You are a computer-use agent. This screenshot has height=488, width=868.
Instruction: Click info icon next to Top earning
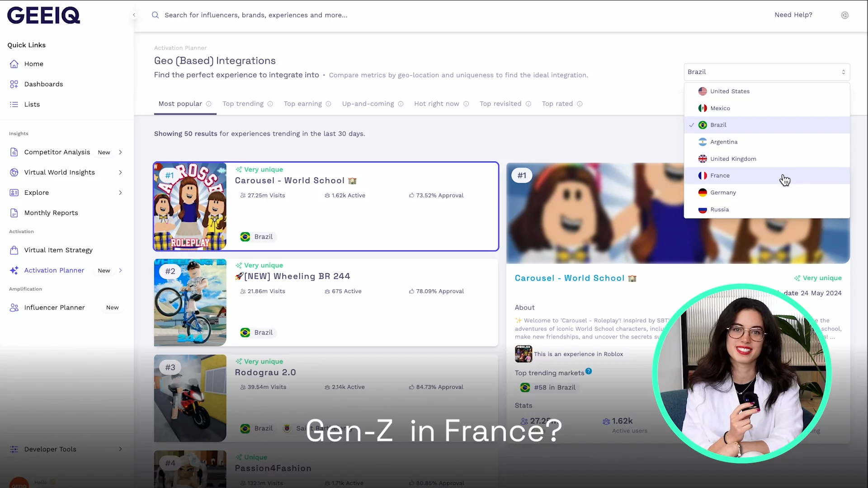[x=329, y=104]
